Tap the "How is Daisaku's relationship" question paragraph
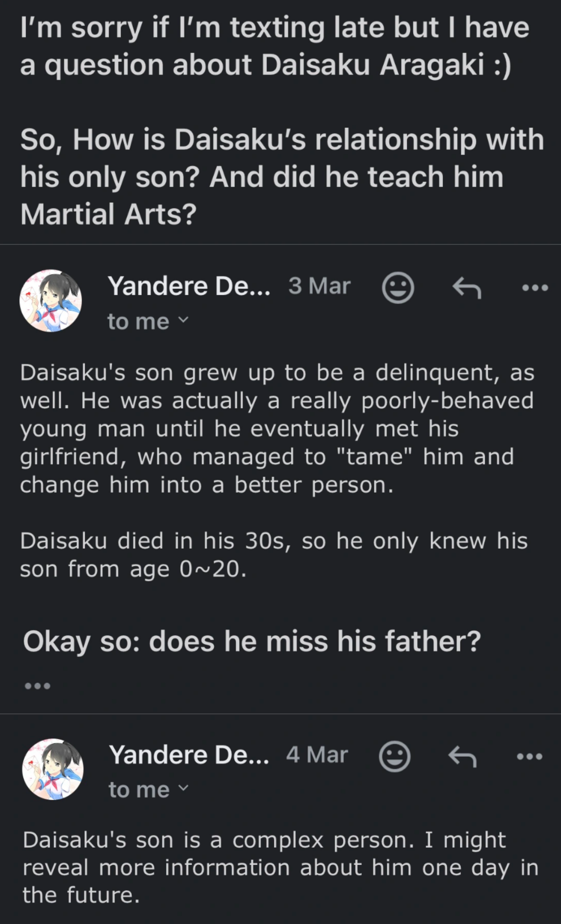The height and width of the screenshot is (924, 561). pyautogui.click(x=281, y=176)
